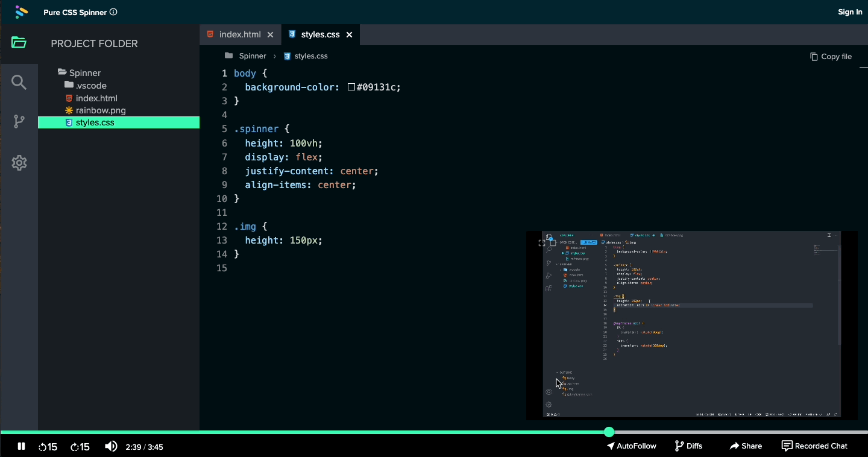The image size is (868, 457).
Task: Click Sign In link
Action: coord(850,12)
